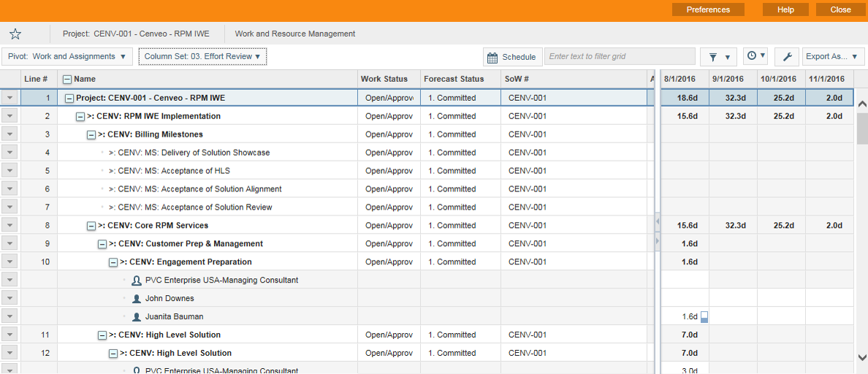Click the Help button
This screenshot has height=374, width=868.
(x=785, y=9)
